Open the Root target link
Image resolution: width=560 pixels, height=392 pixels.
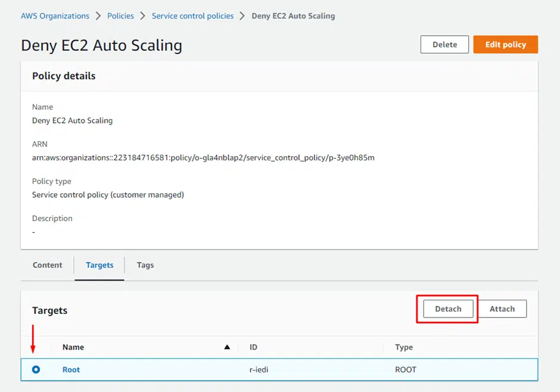71,369
